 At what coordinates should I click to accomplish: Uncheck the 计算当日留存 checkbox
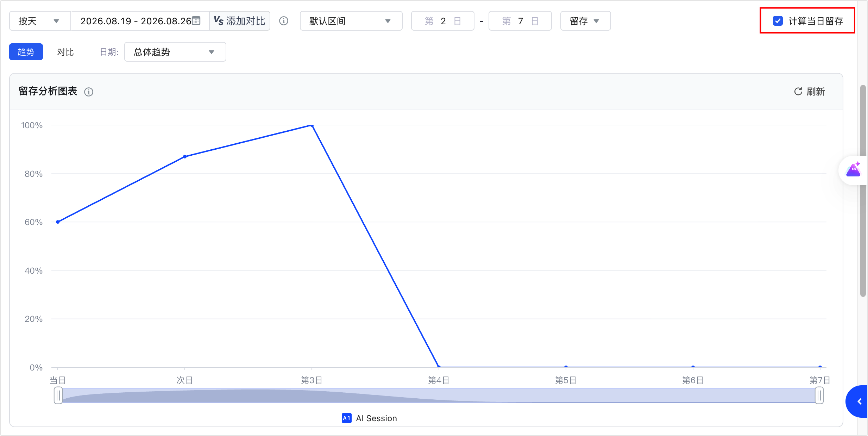tap(778, 21)
